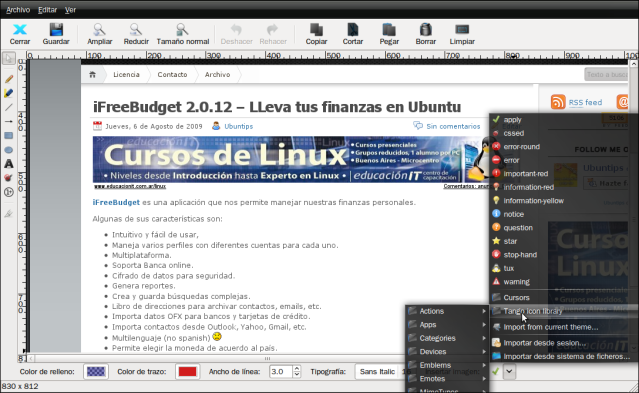The image size is (639, 393).
Task: Click the Ubuntips author link
Action: click(x=238, y=126)
